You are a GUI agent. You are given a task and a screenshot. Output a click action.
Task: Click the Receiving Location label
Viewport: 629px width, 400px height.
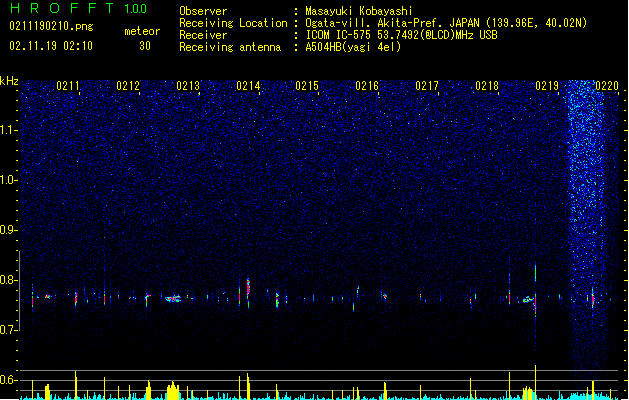(233, 23)
